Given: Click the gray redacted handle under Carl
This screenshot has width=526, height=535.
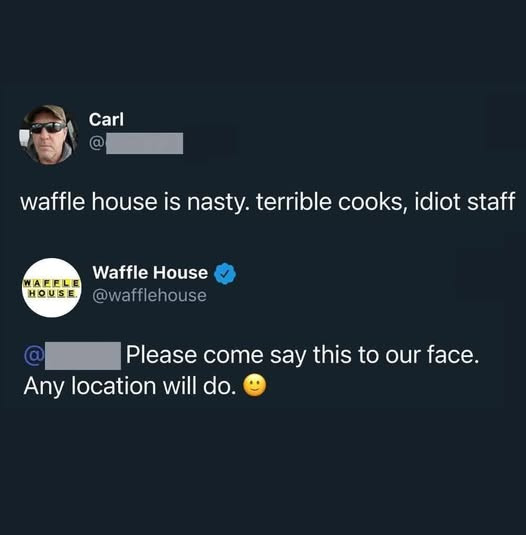Looking at the screenshot, I should (144, 143).
